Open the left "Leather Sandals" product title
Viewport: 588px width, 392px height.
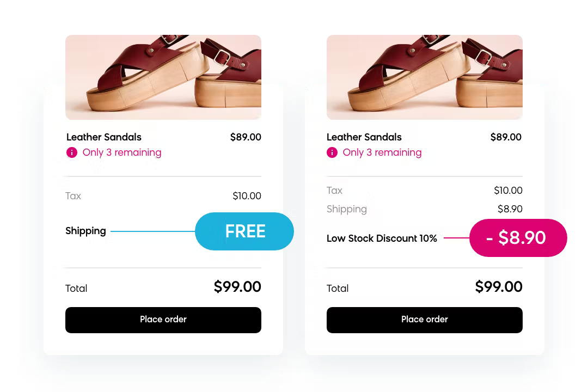click(x=103, y=137)
